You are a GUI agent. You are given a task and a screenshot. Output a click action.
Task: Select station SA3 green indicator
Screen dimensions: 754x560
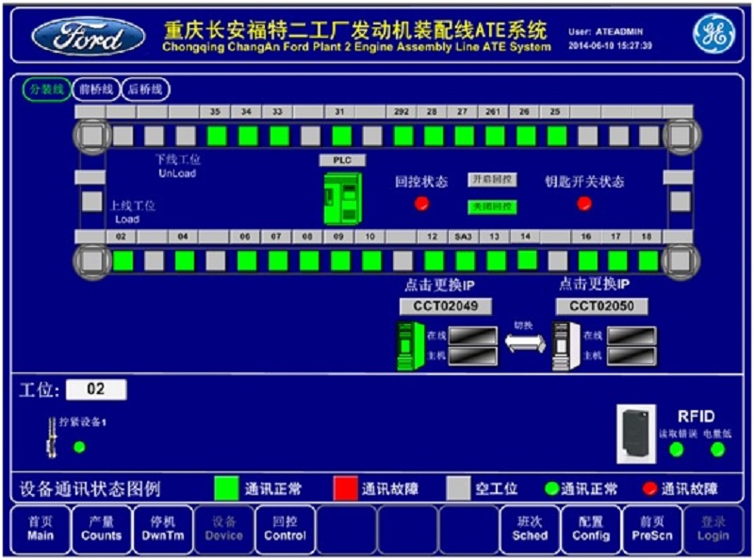coord(465,261)
